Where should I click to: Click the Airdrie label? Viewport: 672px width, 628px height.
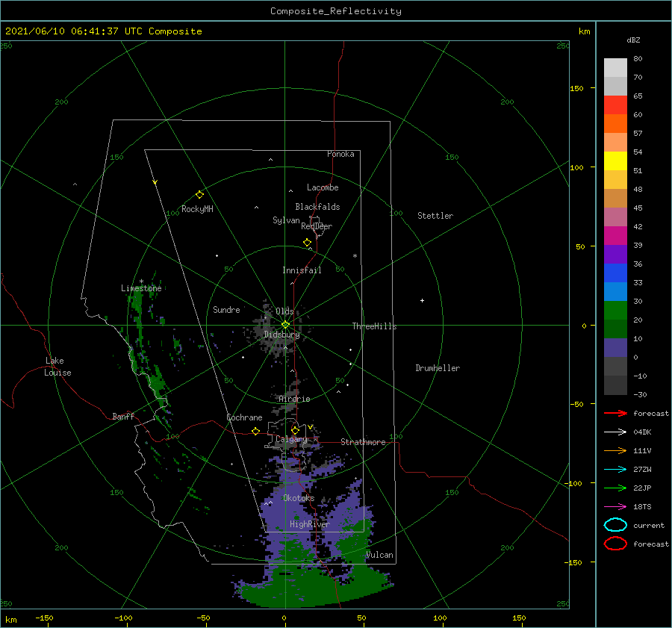click(x=294, y=399)
